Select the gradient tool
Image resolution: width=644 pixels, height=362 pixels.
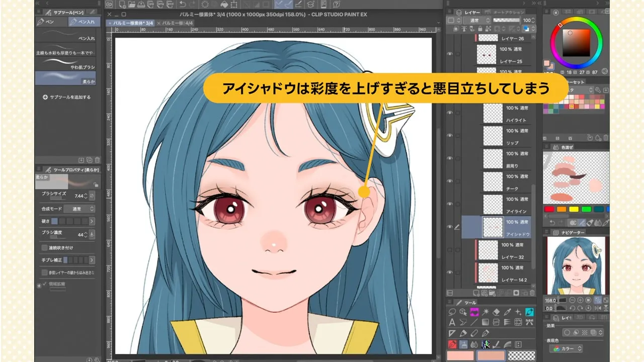point(486,322)
